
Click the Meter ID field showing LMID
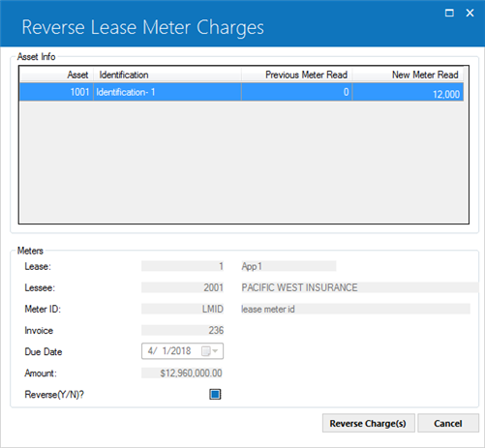(182, 309)
